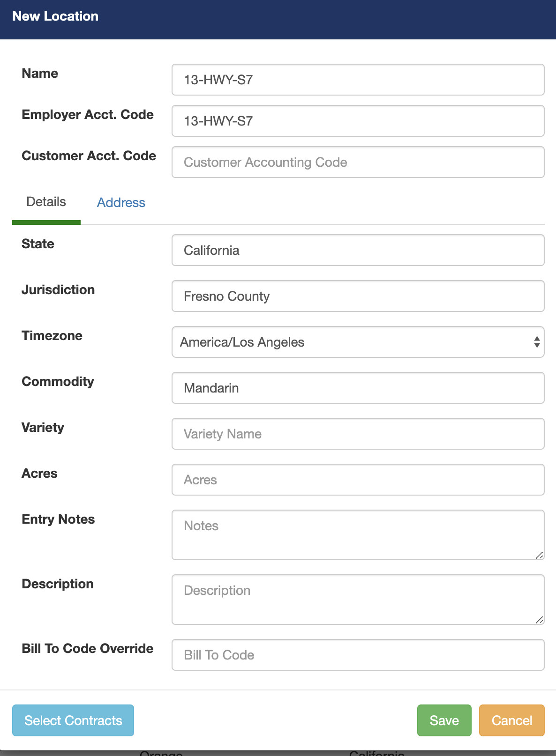Click into the State field
The width and height of the screenshot is (556, 756).
[358, 250]
